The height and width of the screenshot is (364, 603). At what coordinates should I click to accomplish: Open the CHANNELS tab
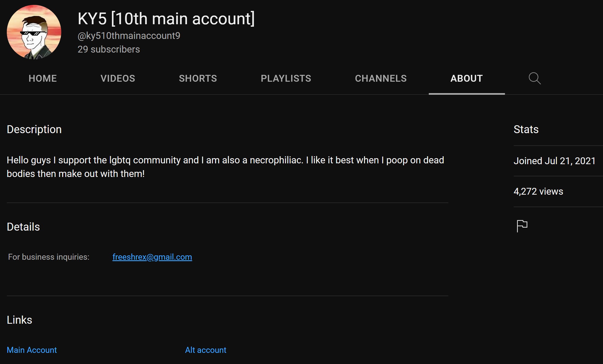(x=381, y=78)
